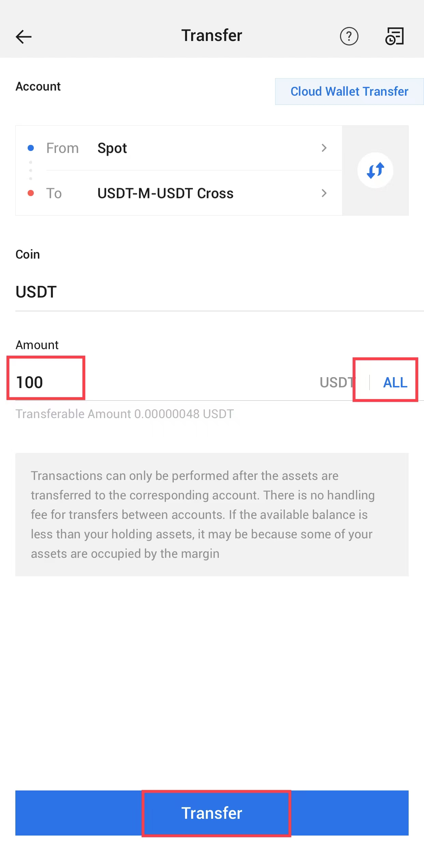The width and height of the screenshot is (424, 868).
Task: Expand the From account chevron
Action: pyautogui.click(x=324, y=148)
